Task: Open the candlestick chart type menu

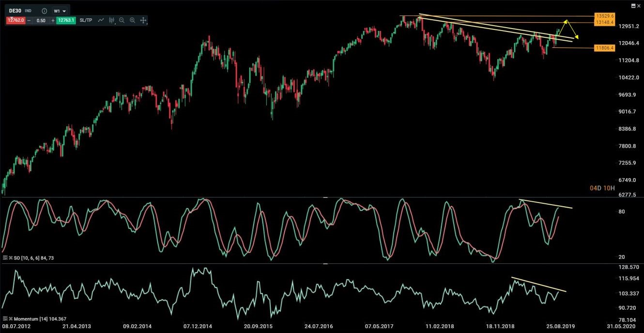Action: [112, 20]
